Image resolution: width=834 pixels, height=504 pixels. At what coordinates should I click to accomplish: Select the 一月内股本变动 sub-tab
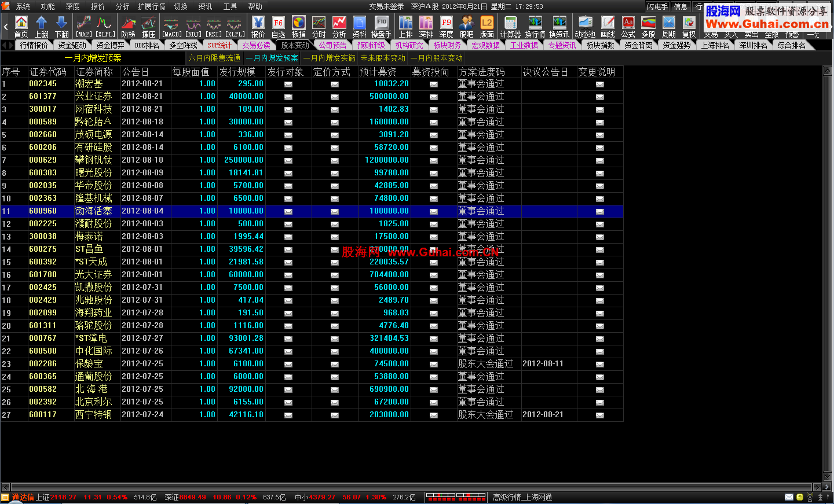coord(437,58)
